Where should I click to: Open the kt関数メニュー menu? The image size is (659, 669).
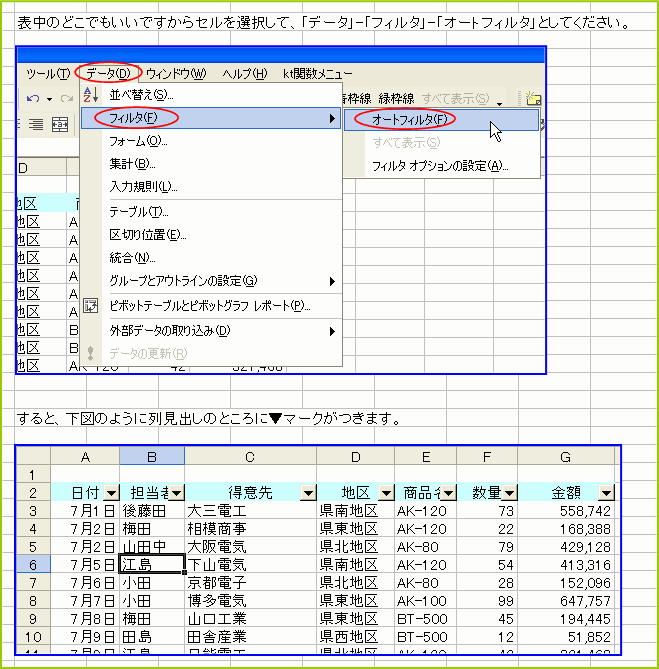pyautogui.click(x=317, y=73)
